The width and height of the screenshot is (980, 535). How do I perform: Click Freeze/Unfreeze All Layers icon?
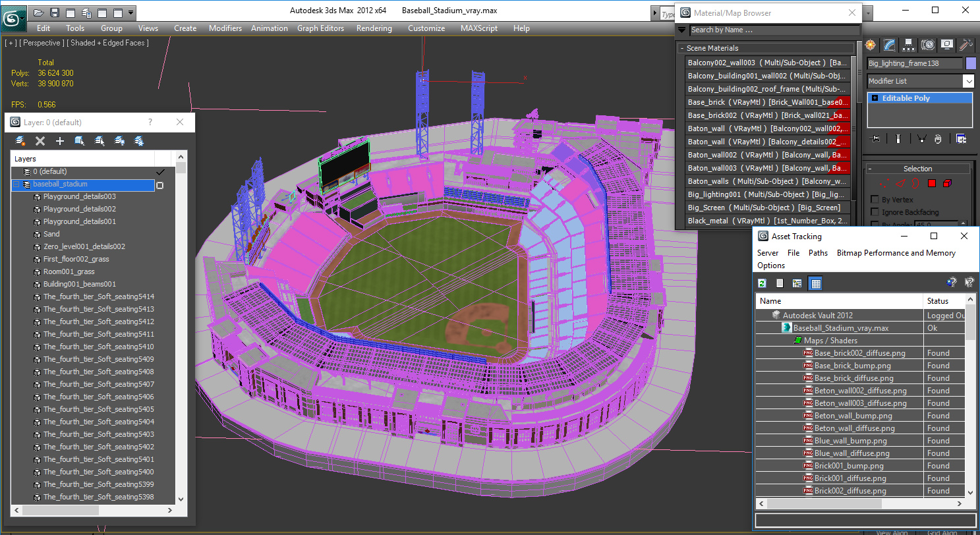[139, 140]
